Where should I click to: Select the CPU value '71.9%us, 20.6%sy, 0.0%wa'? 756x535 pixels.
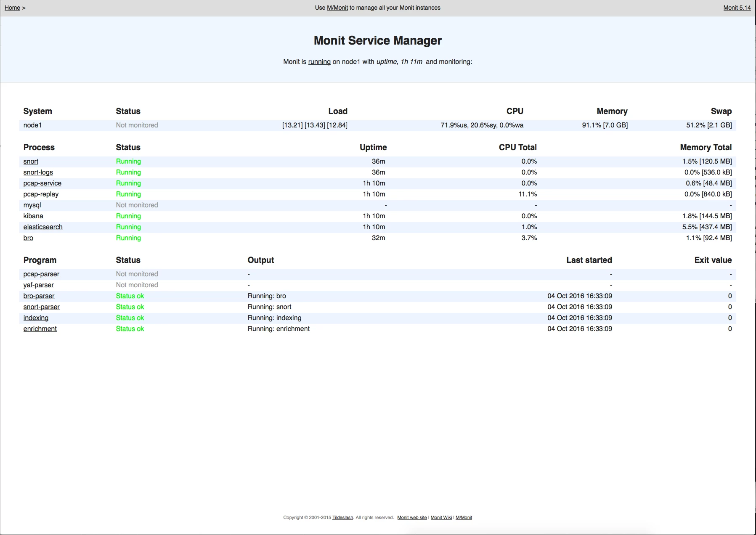coord(482,125)
